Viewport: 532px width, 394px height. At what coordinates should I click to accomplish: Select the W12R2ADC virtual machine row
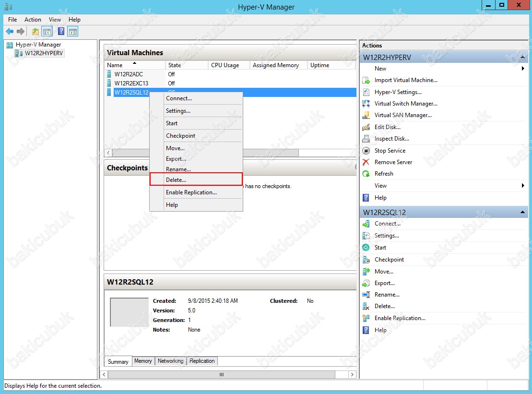[230, 74]
